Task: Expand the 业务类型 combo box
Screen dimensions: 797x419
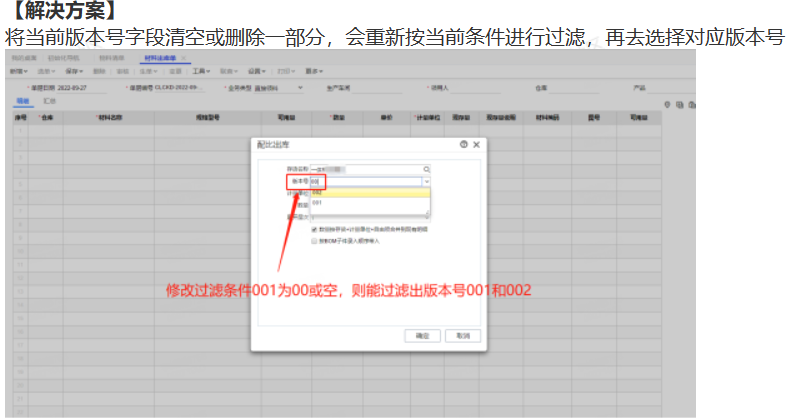Action: tap(300, 88)
